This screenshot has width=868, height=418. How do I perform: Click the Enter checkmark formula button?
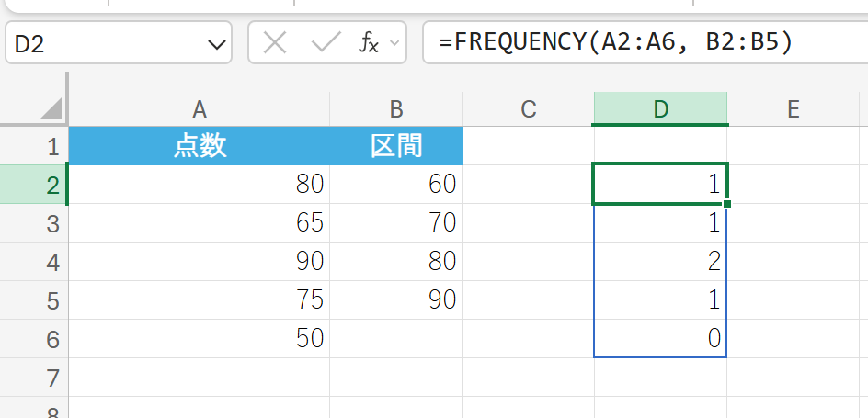325,43
